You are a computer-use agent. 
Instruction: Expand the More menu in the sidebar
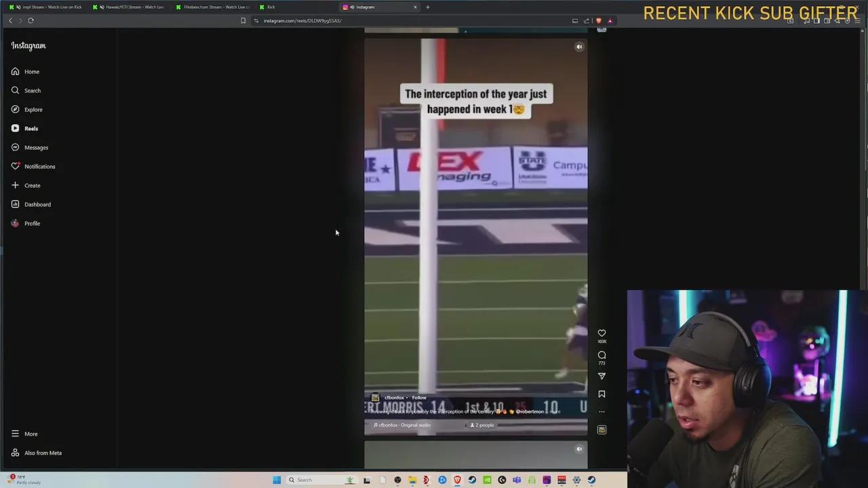24,434
